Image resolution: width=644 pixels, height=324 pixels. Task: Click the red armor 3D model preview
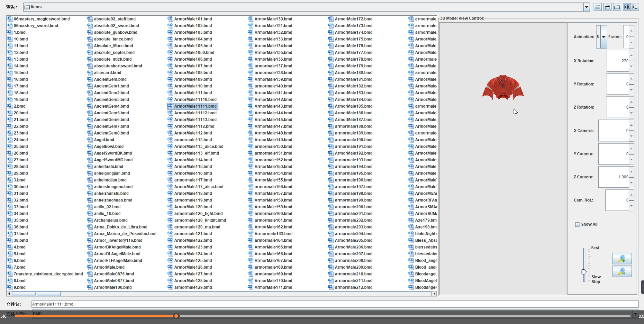[x=503, y=87]
